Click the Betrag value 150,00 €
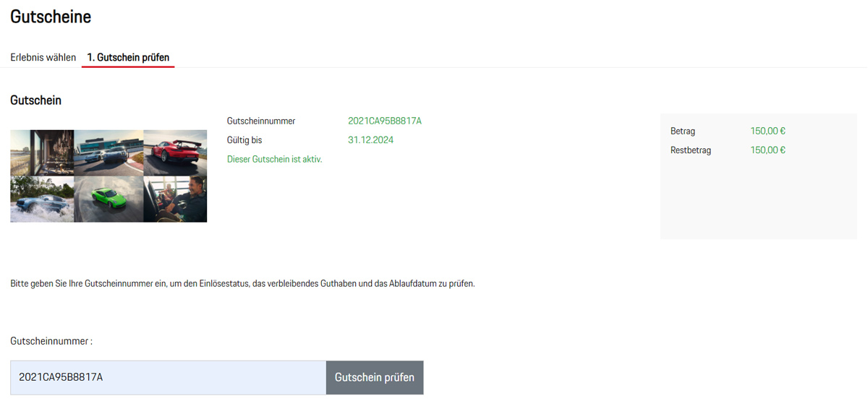Screen dimensions: 868x409 coord(768,132)
